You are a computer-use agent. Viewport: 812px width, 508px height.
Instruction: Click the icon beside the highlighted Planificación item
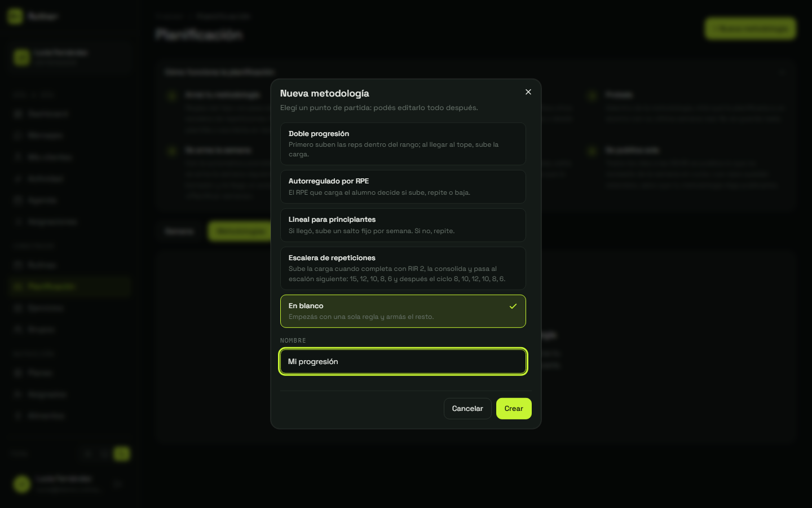pyautogui.click(x=18, y=287)
